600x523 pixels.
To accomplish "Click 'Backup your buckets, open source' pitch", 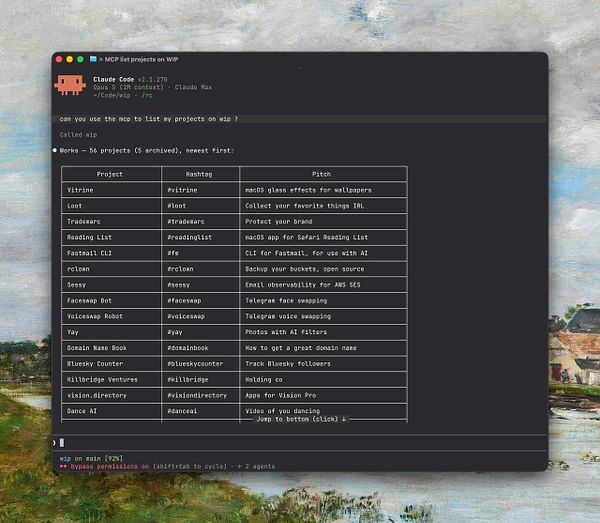I will [x=305, y=269].
